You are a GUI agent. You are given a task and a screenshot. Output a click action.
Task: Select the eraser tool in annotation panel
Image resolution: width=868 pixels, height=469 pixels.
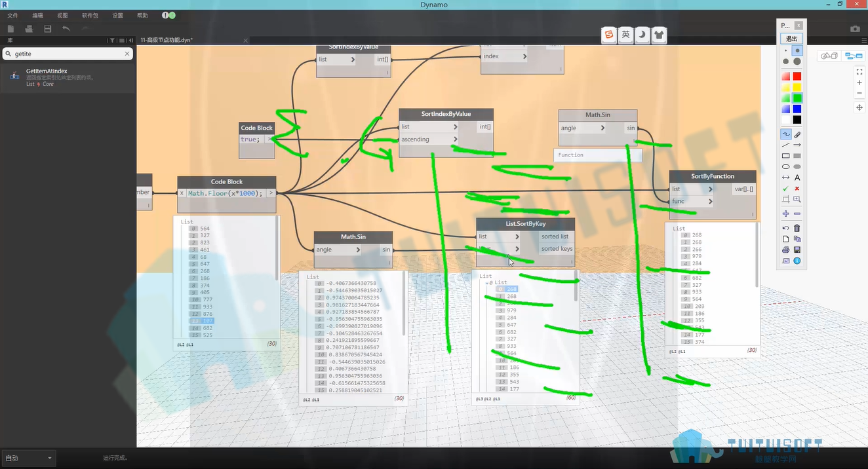pyautogui.click(x=797, y=134)
